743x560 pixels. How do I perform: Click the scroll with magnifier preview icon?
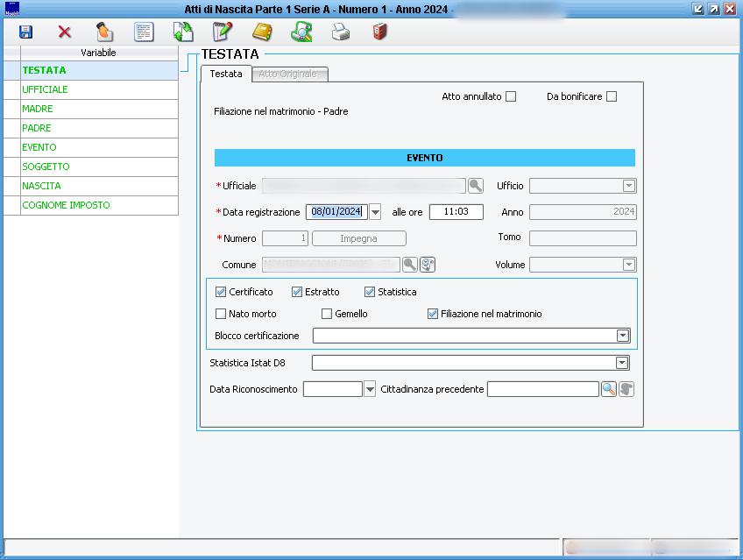[x=301, y=32]
